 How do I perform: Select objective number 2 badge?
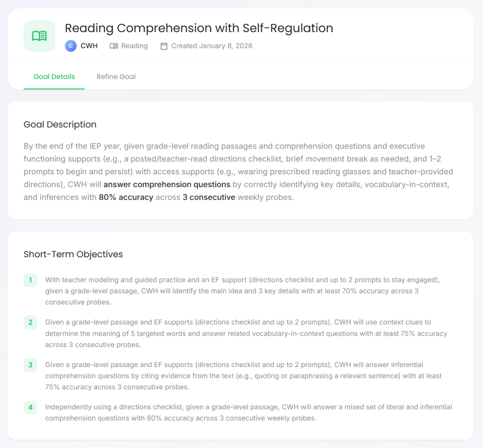(x=31, y=322)
